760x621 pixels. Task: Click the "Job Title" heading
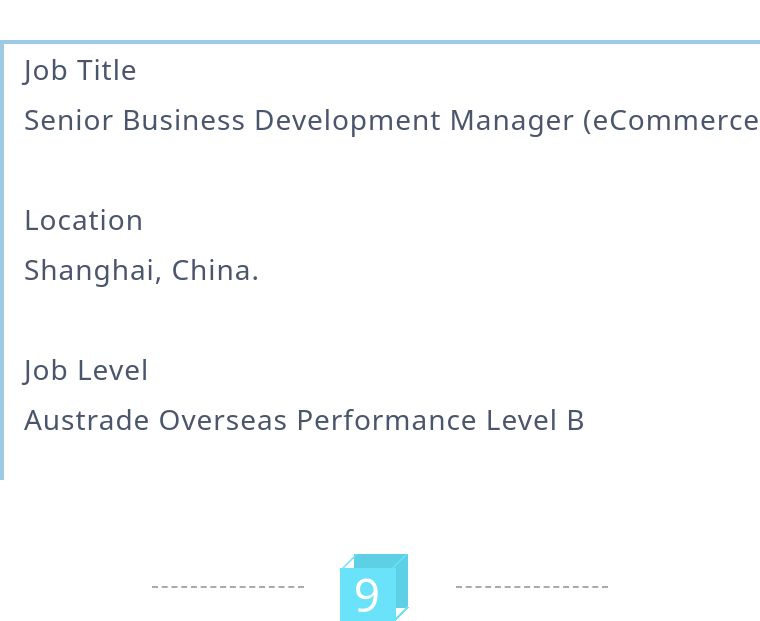pos(80,71)
